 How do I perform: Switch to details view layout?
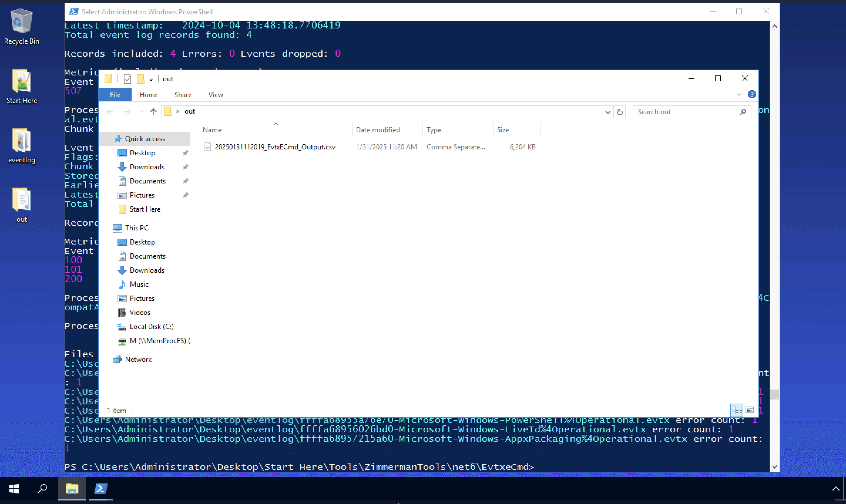tap(737, 410)
